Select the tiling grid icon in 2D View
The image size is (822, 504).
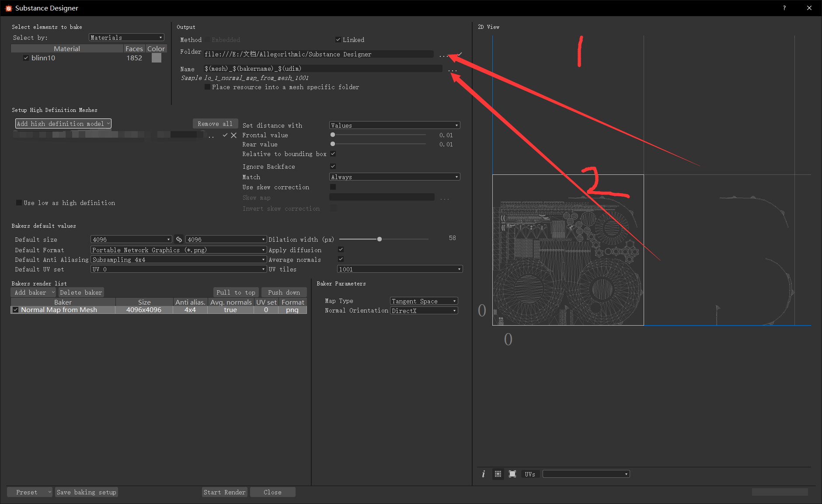(498, 474)
